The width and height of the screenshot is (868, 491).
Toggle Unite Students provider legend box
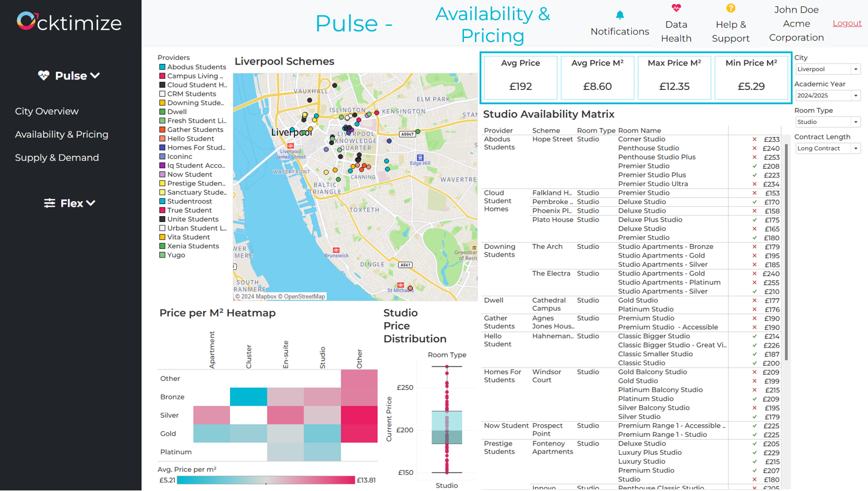coord(163,220)
